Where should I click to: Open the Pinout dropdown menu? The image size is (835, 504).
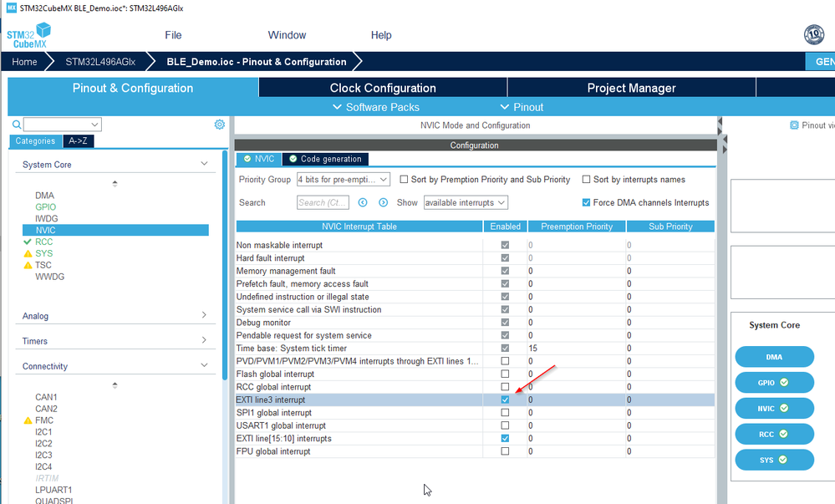(x=522, y=107)
